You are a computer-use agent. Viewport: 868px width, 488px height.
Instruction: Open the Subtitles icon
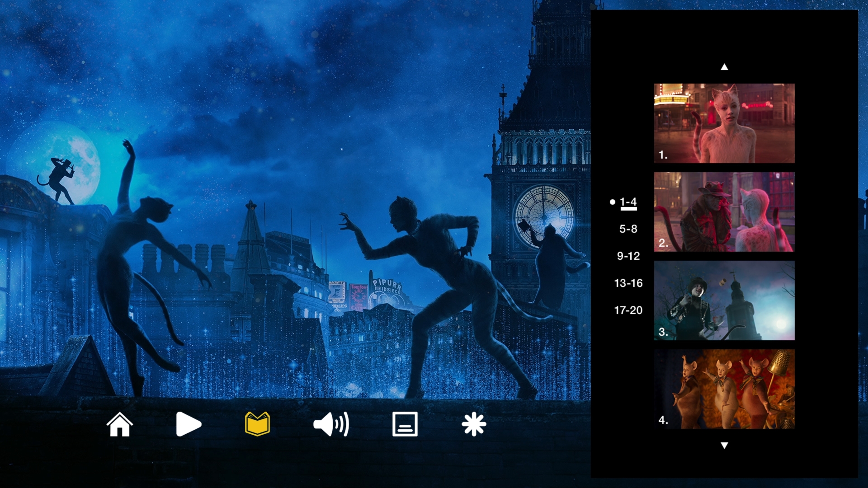click(x=405, y=424)
